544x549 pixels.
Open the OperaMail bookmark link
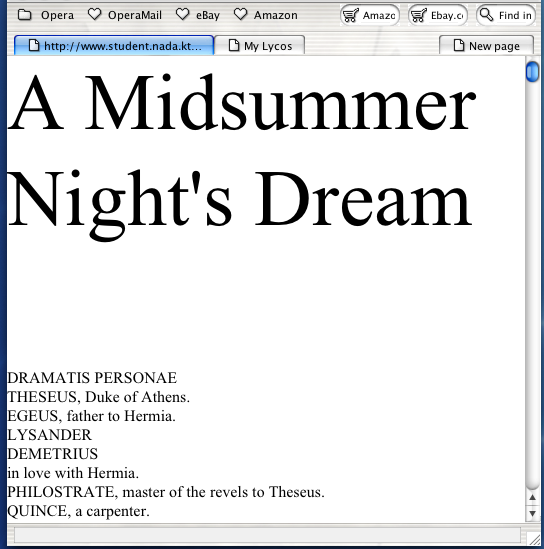point(135,15)
